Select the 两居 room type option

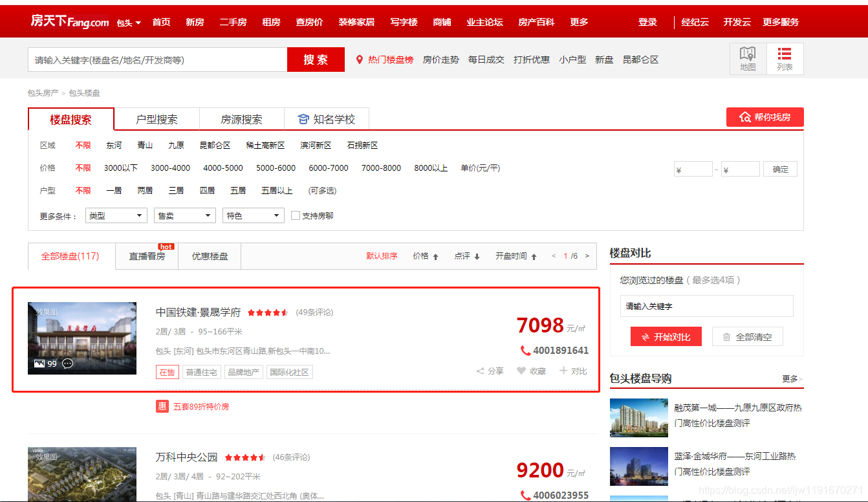click(145, 190)
